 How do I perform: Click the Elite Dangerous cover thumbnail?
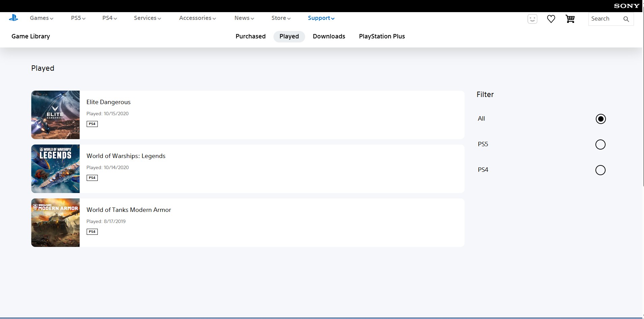point(55,115)
